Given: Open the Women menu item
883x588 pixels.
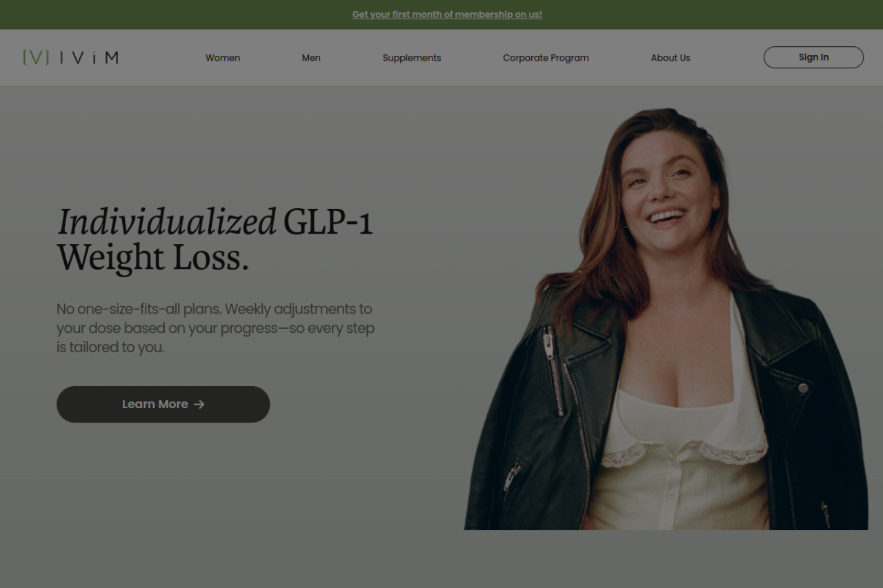Looking at the screenshot, I should [223, 58].
